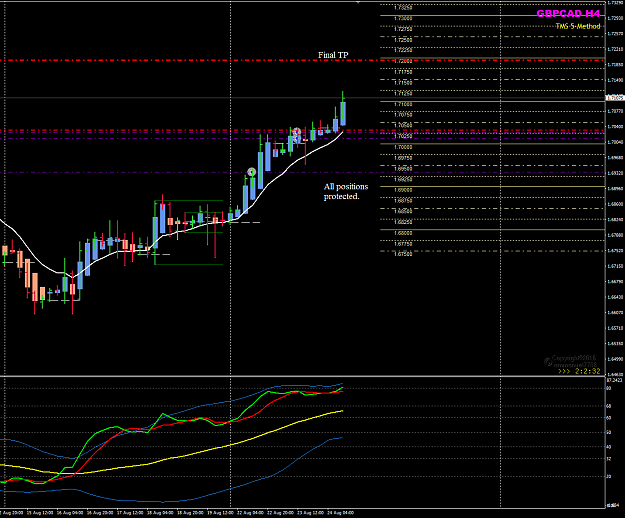The image size is (625, 518).
Task: Click the 1.70000 level label
Action: click(403, 147)
